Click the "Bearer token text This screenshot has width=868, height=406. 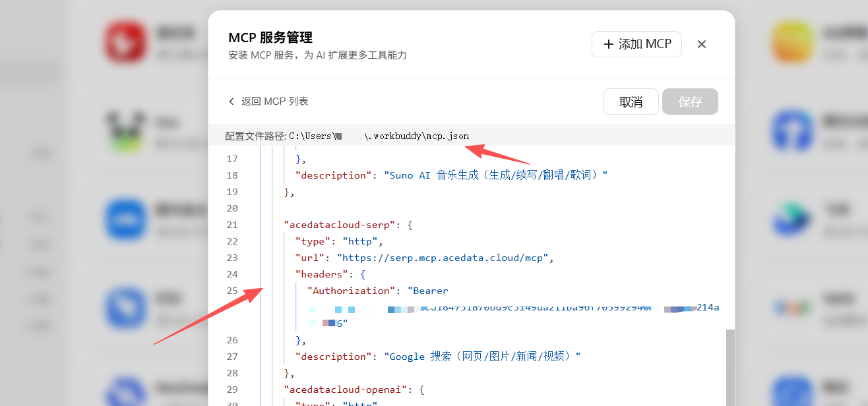(x=427, y=291)
